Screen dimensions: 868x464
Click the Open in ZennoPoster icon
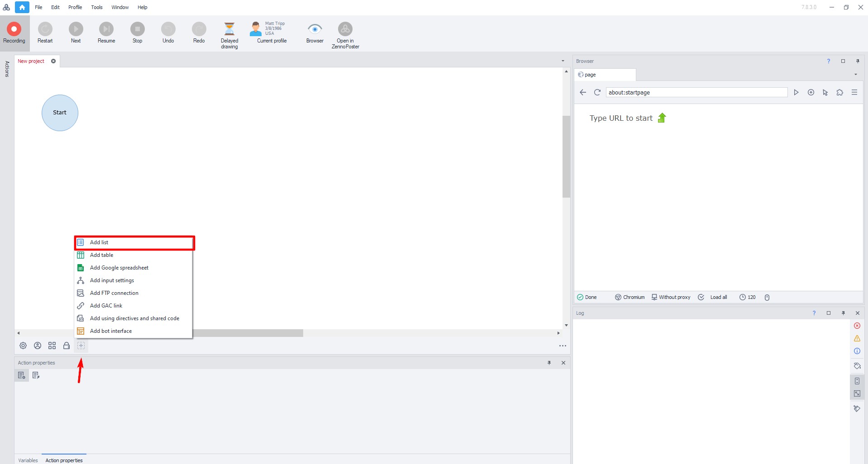(345, 29)
